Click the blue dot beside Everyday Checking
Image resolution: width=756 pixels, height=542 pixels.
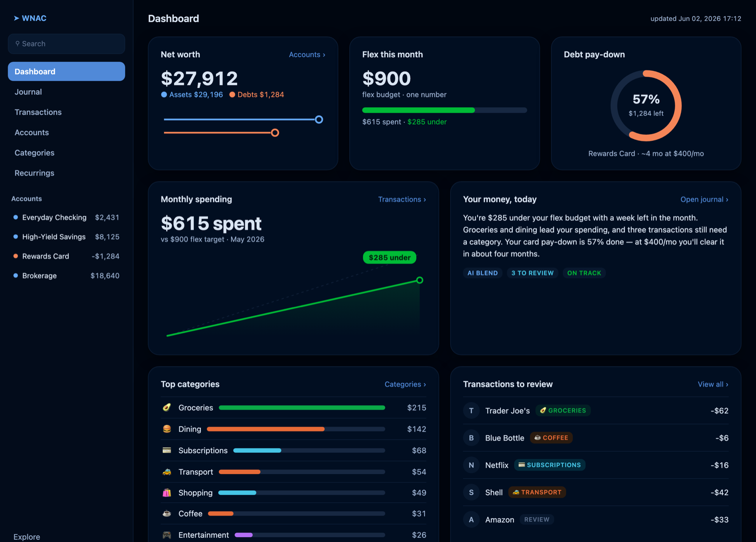click(x=16, y=217)
